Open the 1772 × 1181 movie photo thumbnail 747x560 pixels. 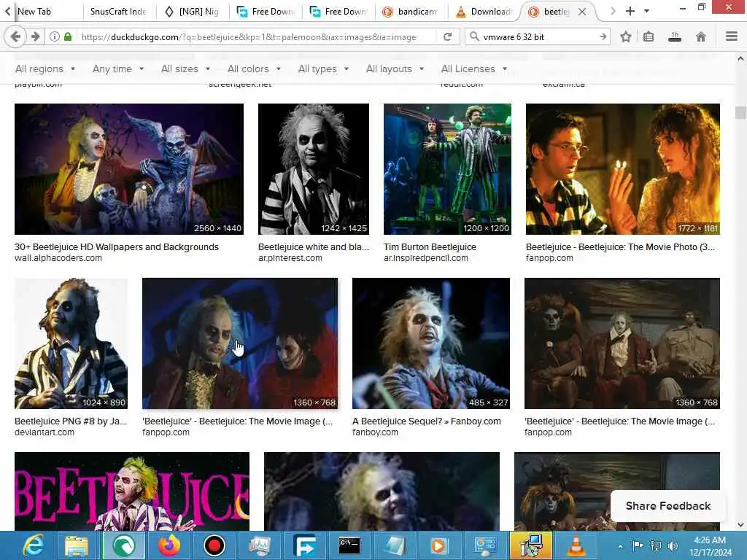tap(623, 169)
